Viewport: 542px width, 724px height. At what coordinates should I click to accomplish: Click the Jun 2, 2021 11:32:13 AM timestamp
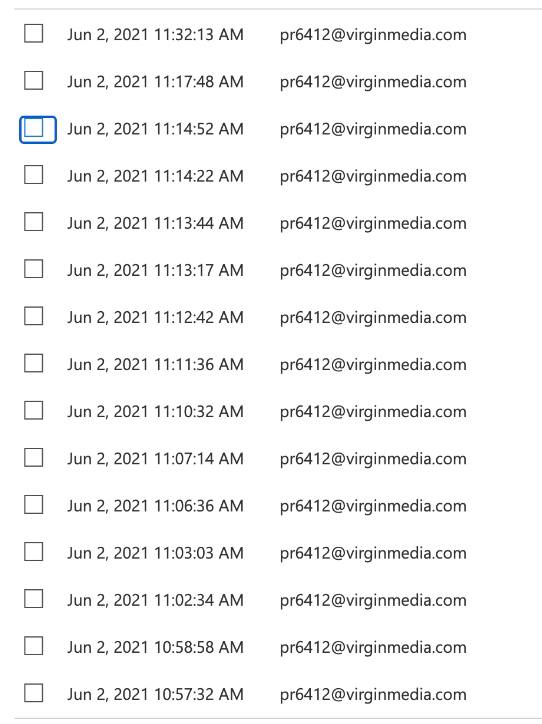[x=155, y=35]
